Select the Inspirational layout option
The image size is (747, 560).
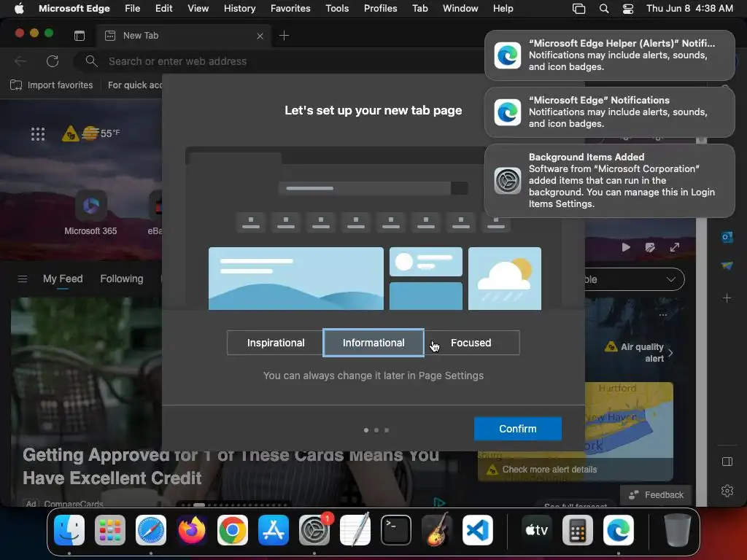click(275, 343)
